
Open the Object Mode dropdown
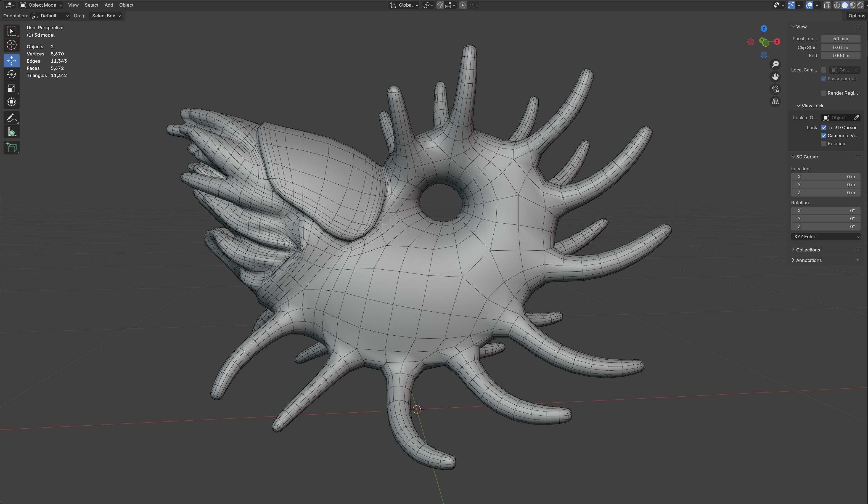(41, 5)
